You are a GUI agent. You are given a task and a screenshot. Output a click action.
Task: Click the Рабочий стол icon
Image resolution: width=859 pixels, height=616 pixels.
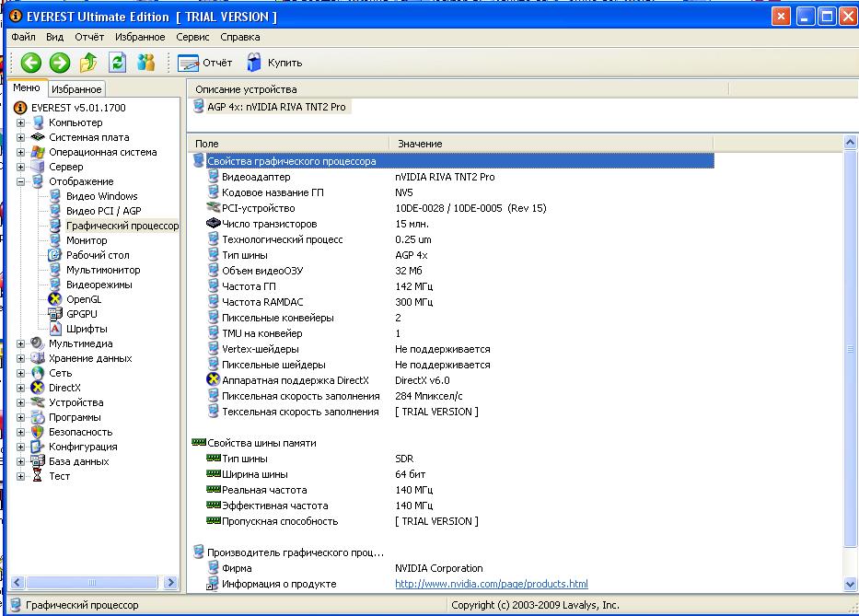tap(55, 255)
